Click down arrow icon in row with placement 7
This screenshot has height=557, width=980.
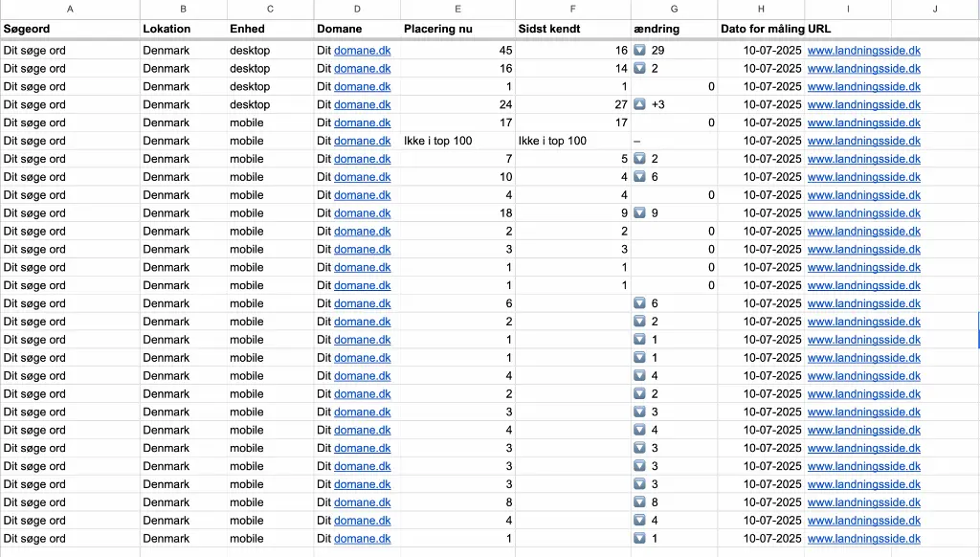639,159
